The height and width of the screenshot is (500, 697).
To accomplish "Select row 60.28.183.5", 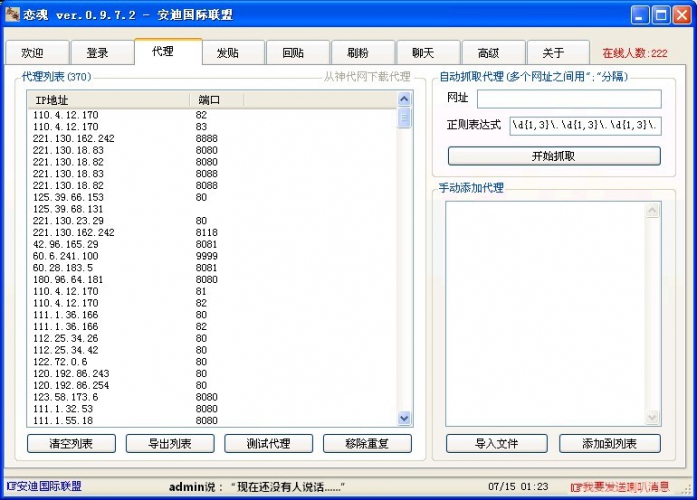I will pyautogui.click(x=212, y=268).
